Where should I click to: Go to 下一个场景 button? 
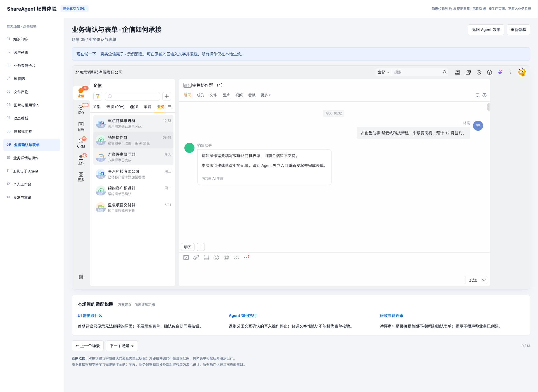[122, 346]
